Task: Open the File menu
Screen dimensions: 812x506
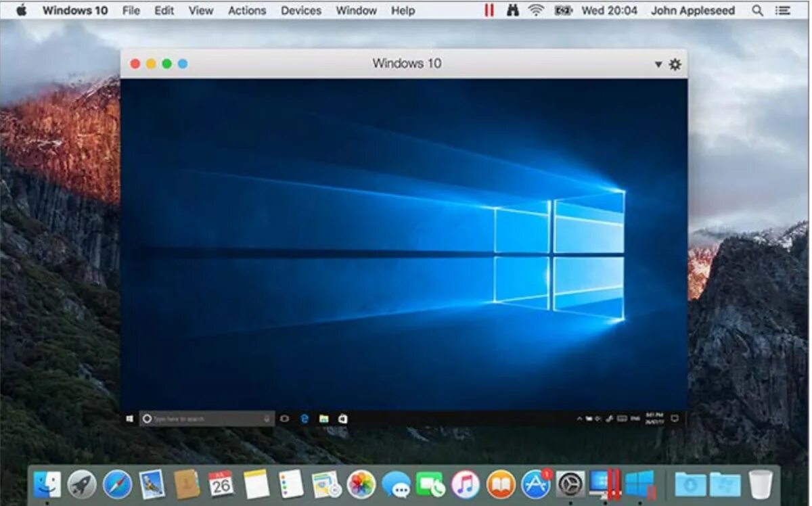Action: pyautogui.click(x=131, y=10)
